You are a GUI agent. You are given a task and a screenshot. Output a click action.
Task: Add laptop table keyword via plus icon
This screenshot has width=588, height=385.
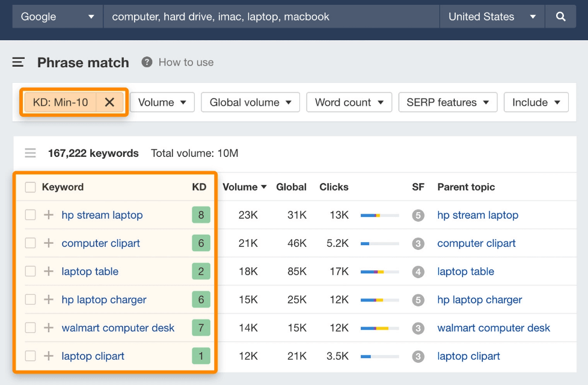pyautogui.click(x=49, y=271)
